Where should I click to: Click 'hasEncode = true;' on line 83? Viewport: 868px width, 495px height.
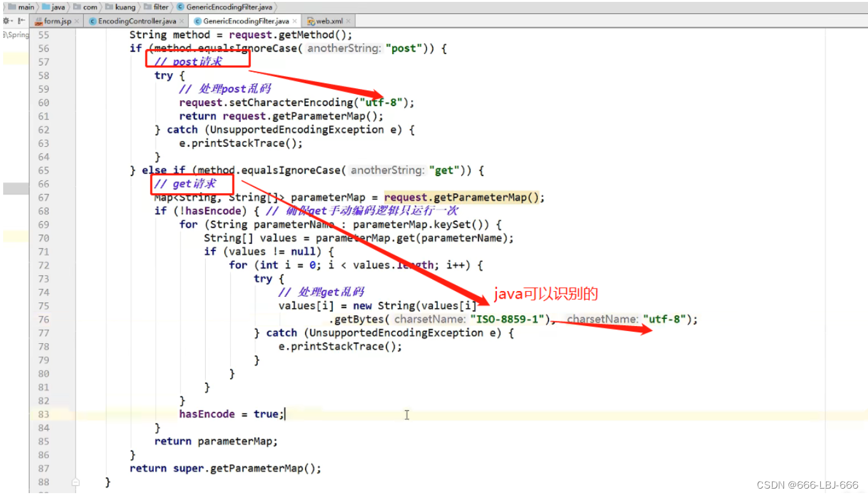[232, 414]
